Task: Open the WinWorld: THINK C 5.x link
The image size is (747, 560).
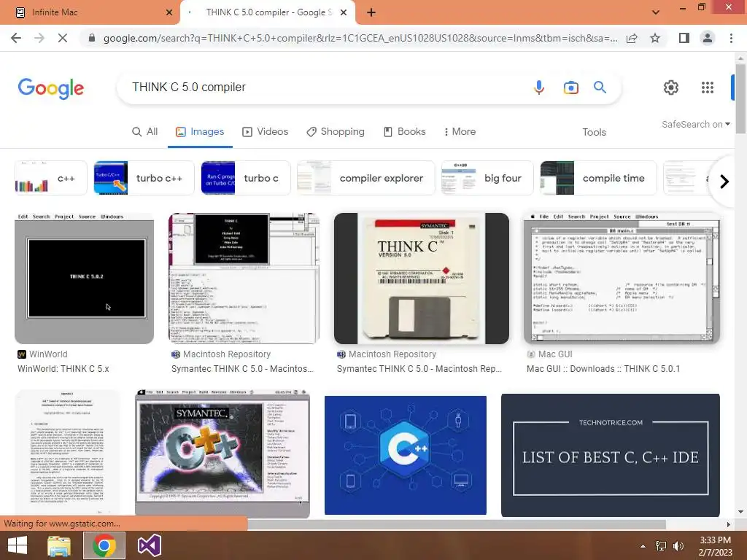Action: pyautogui.click(x=63, y=369)
